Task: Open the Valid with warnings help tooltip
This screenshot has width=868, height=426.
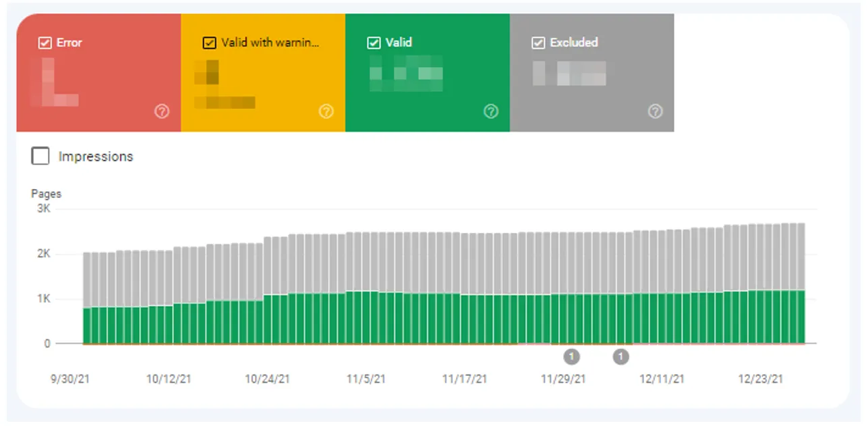Action: click(326, 111)
